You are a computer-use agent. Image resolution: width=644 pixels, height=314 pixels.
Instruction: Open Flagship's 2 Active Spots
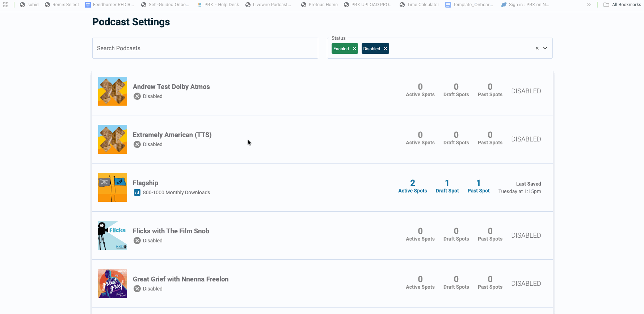tap(412, 186)
